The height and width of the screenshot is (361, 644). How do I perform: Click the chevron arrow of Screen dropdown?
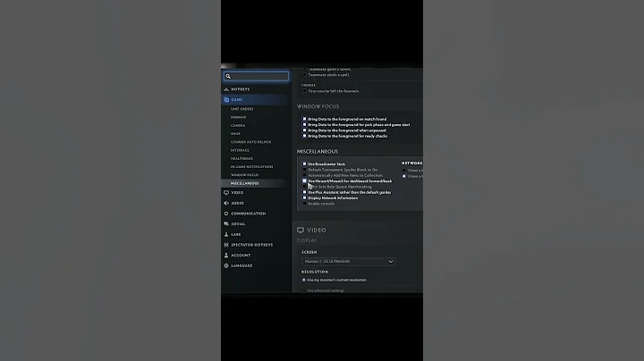[x=391, y=261]
